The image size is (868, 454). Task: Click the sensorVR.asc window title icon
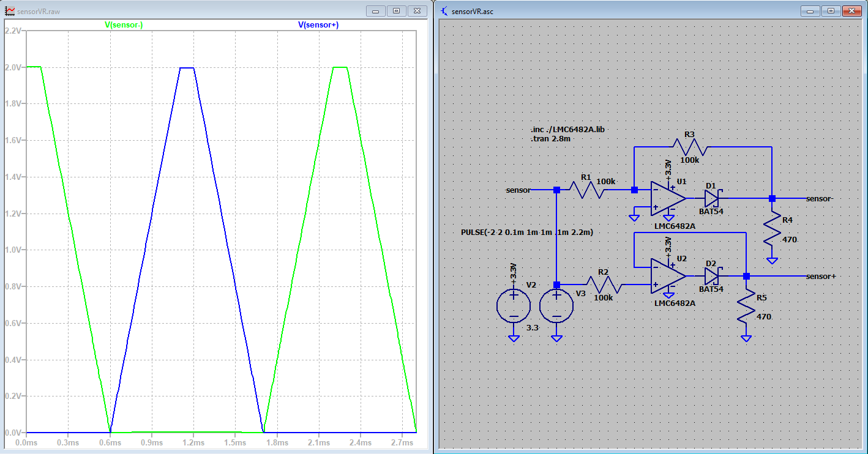(444, 11)
